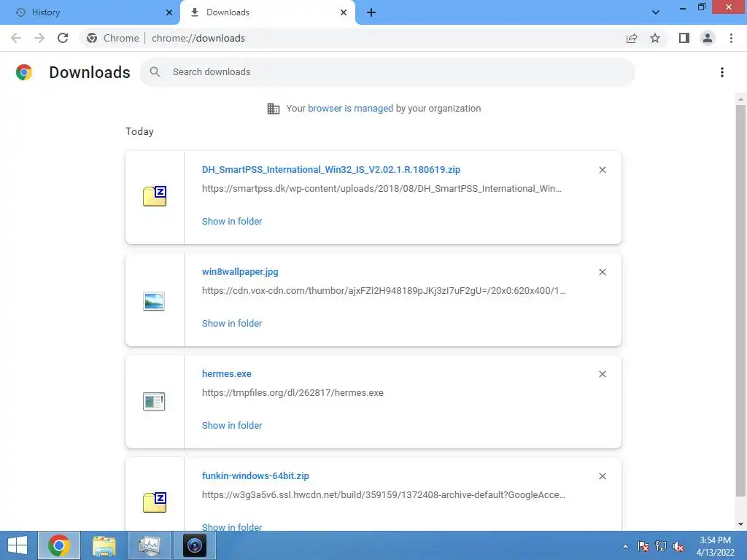Show hermes.exe in folder
This screenshot has width=747, height=560.
(232, 426)
